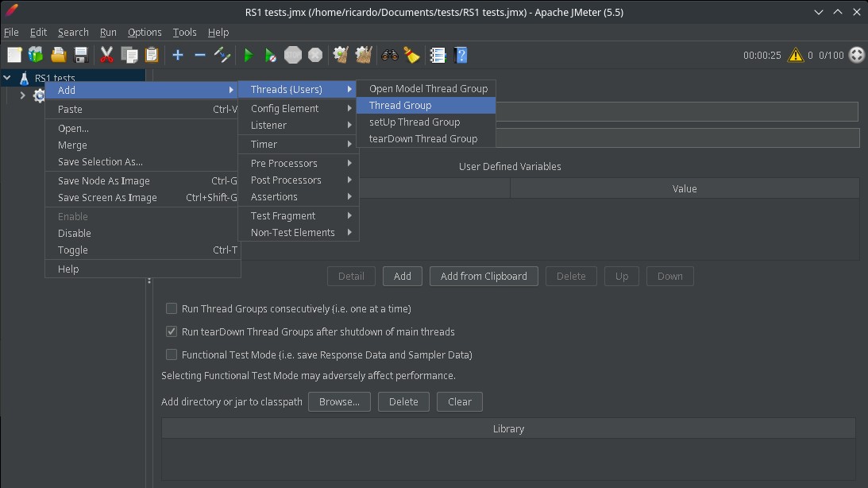
Task: Click the Clear results toolbar icon
Action: pyautogui.click(x=341, y=55)
